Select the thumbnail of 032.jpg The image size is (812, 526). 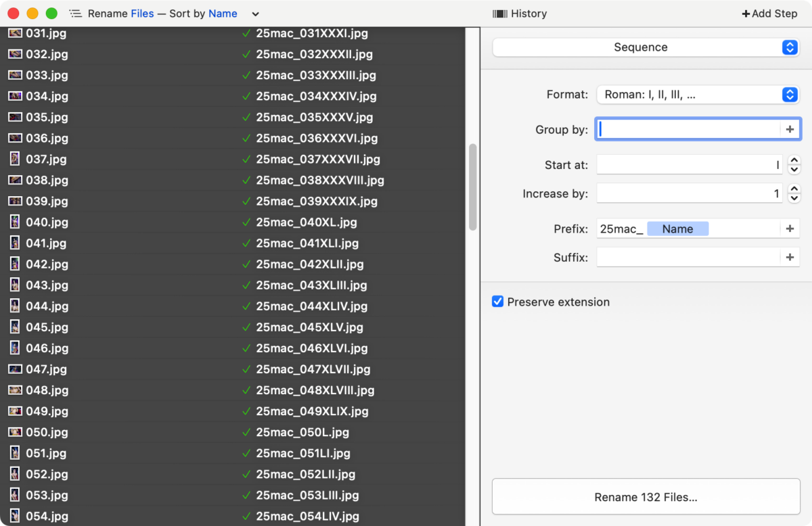15,54
